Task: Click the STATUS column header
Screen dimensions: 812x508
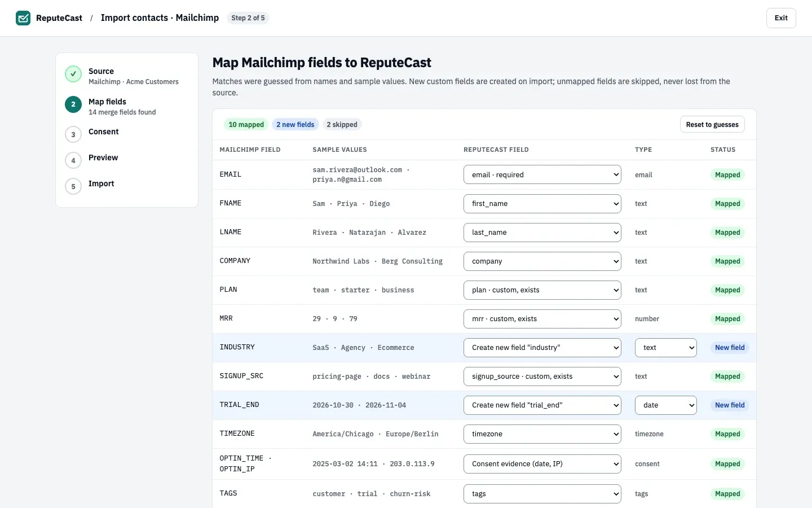Action: [723, 150]
